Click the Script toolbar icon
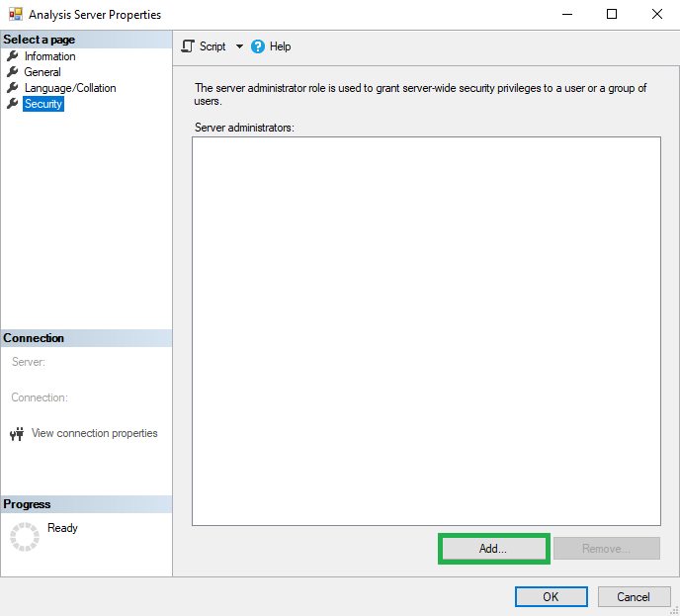The image size is (680, 616). pos(188,46)
